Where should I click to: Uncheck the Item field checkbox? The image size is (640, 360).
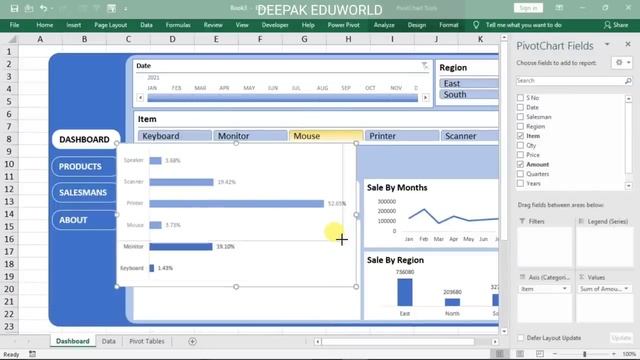520,136
